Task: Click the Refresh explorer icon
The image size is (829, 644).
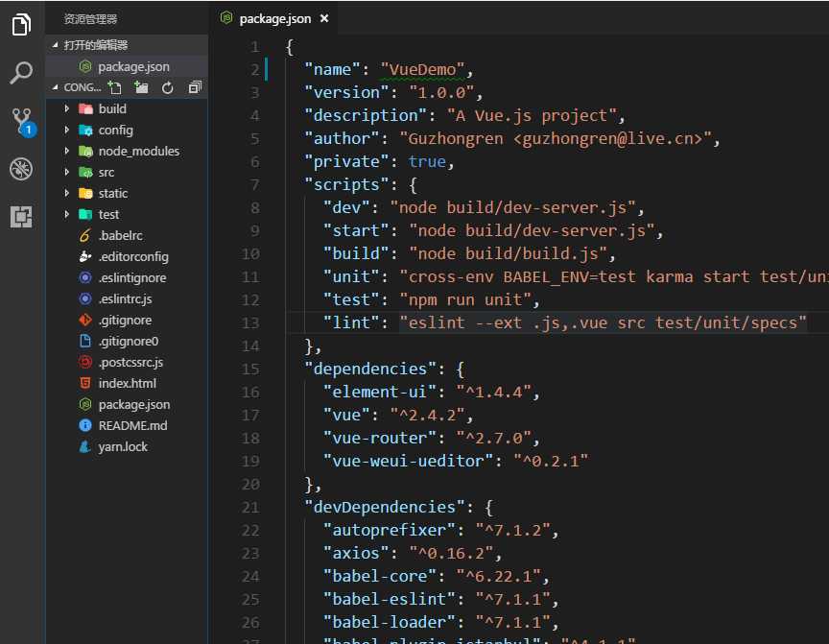Action: [168, 87]
